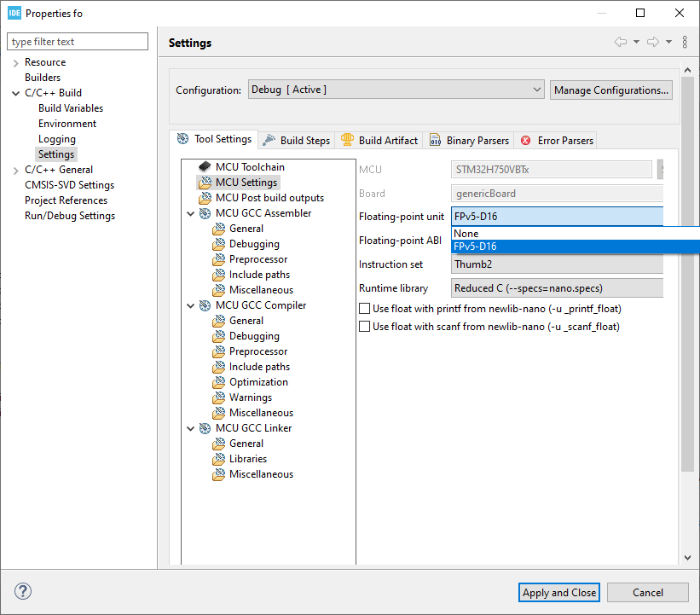The image size is (700, 615).
Task: Click the MCU GCC Linker tool icon
Action: pyautogui.click(x=205, y=428)
